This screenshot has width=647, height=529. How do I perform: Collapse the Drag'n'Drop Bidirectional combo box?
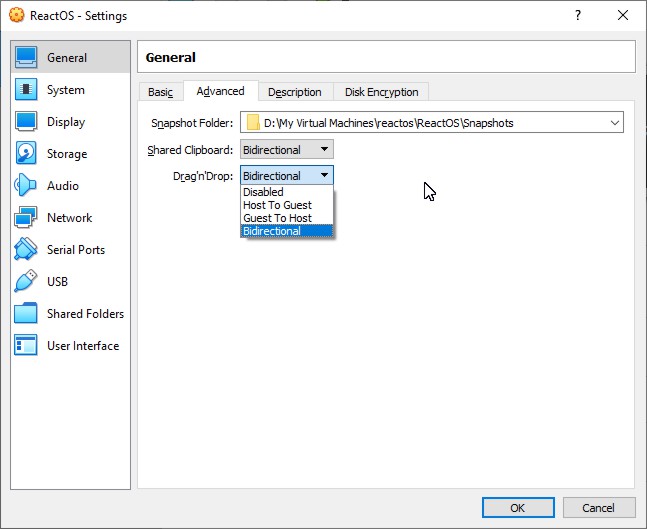click(x=287, y=176)
